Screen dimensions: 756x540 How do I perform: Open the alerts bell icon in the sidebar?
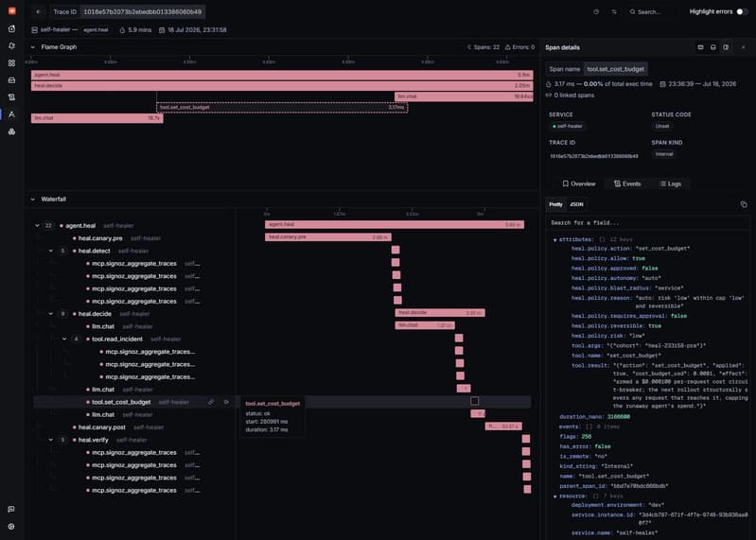[x=11, y=45]
